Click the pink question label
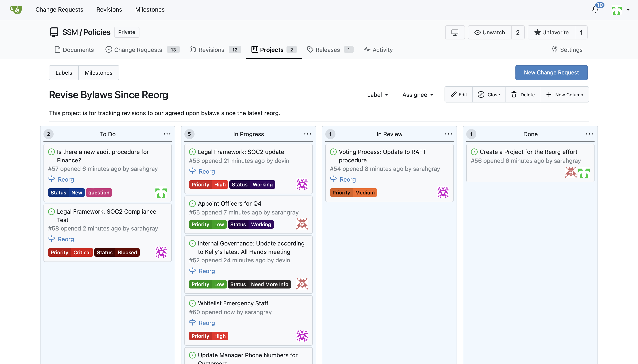 (x=99, y=193)
